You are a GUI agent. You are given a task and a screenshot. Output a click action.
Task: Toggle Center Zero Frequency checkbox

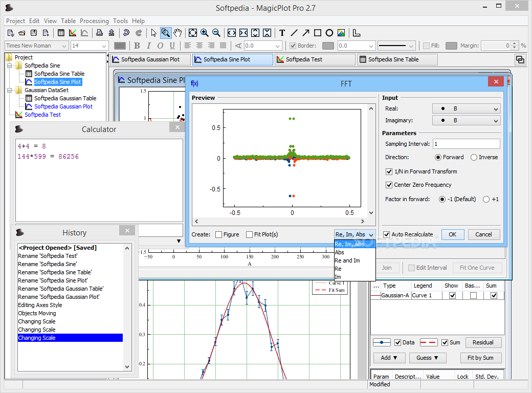pos(389,185)
